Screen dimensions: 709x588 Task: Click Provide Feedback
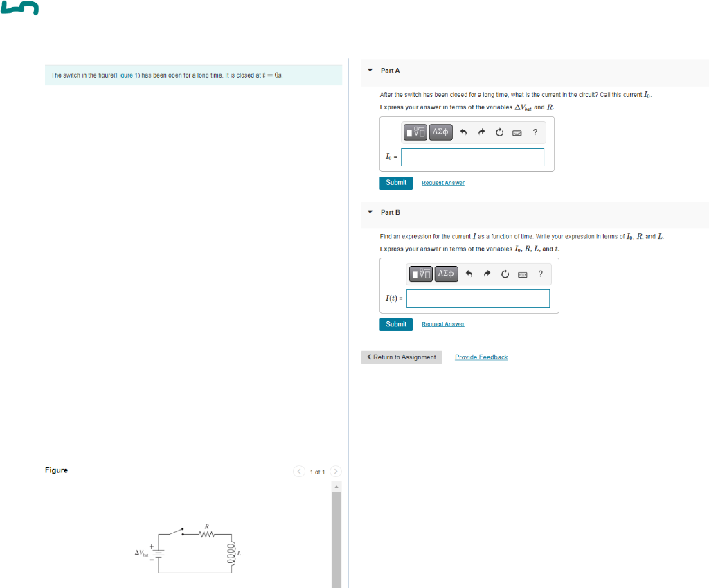pyautogui.click(x=481, y=357)
